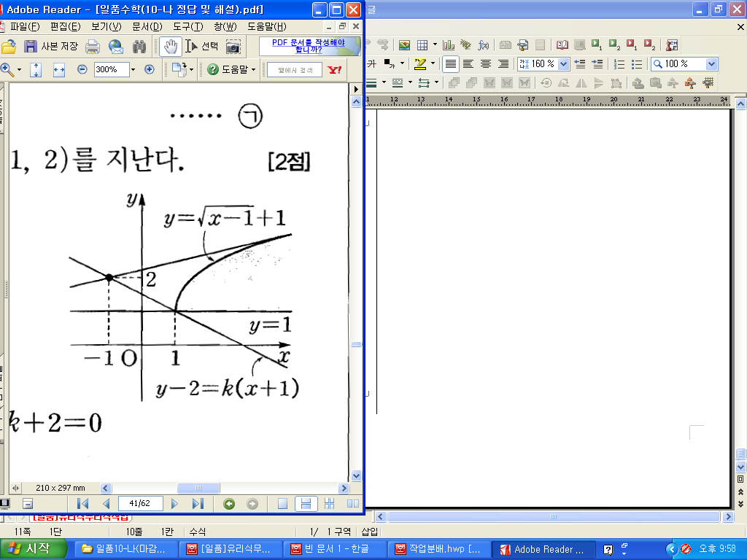
Task: Switch to single page layout
Action: pyautogui.click(x=282, y=503)
